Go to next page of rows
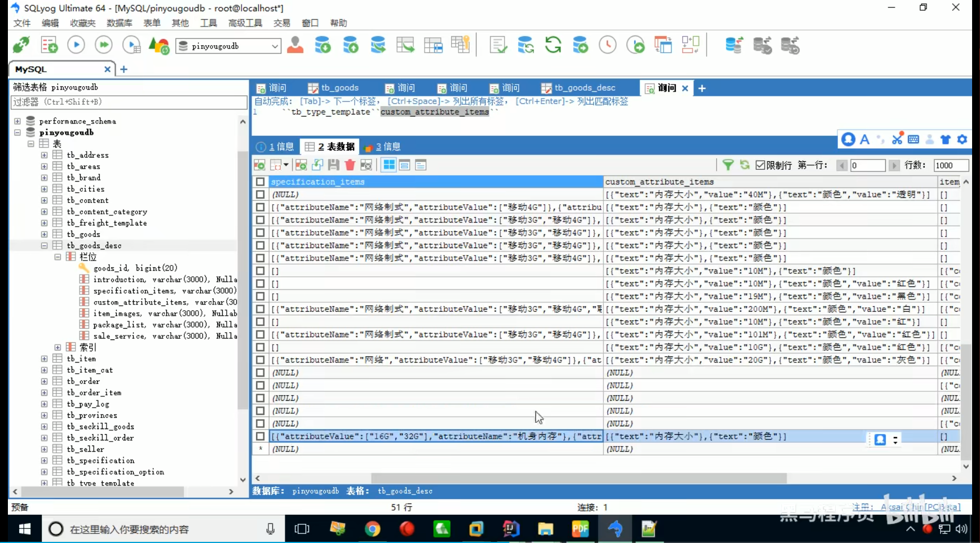Screen dimensions: 980x543 (x=894, y=165)
